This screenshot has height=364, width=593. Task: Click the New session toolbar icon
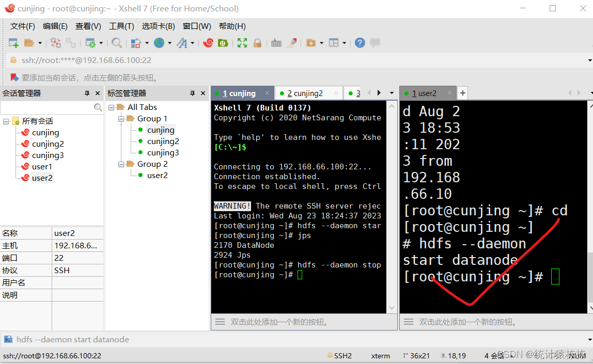point(13,43)
